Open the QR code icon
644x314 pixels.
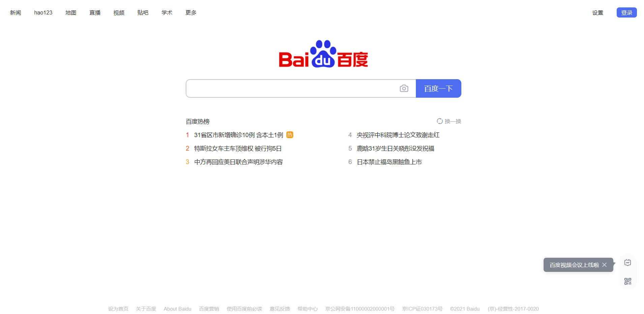point(627,281)
